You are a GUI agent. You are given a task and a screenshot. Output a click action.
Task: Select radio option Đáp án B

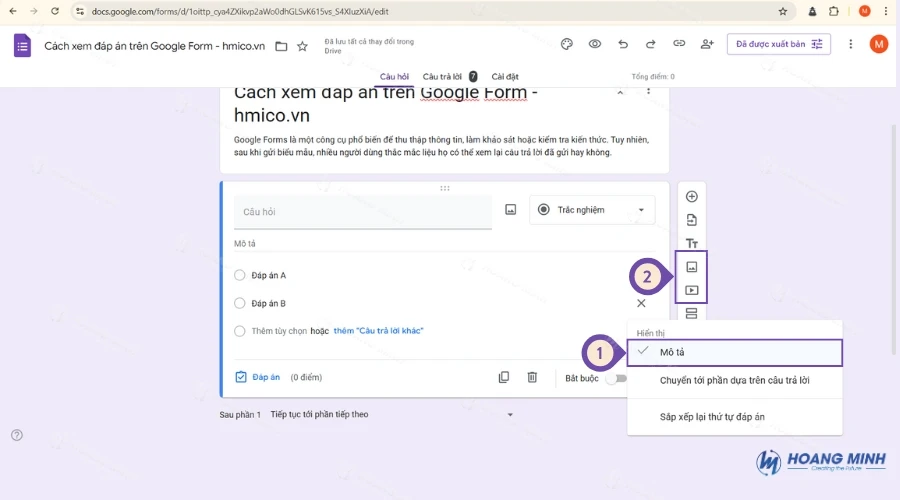tap(240, 304)
